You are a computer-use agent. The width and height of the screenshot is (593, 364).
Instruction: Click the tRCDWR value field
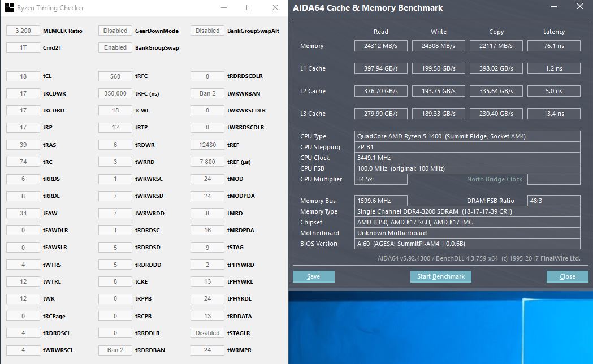(23, 93)
